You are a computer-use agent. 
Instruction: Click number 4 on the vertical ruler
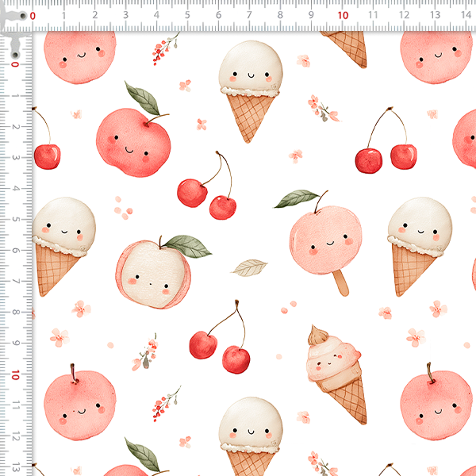[15, 189]
